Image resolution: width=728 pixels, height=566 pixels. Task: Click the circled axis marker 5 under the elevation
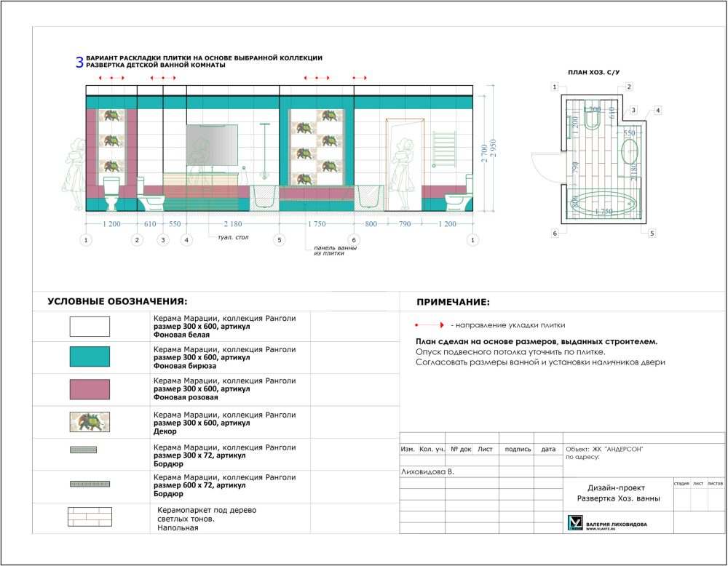pos(280,239)
